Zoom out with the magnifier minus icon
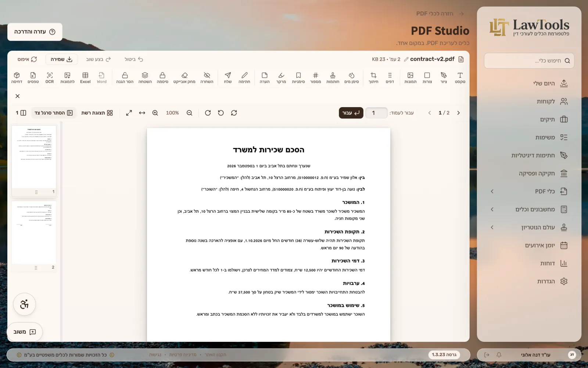Image resolution: width=588 pixels, height=368 pixels. [x=189, y=113]
